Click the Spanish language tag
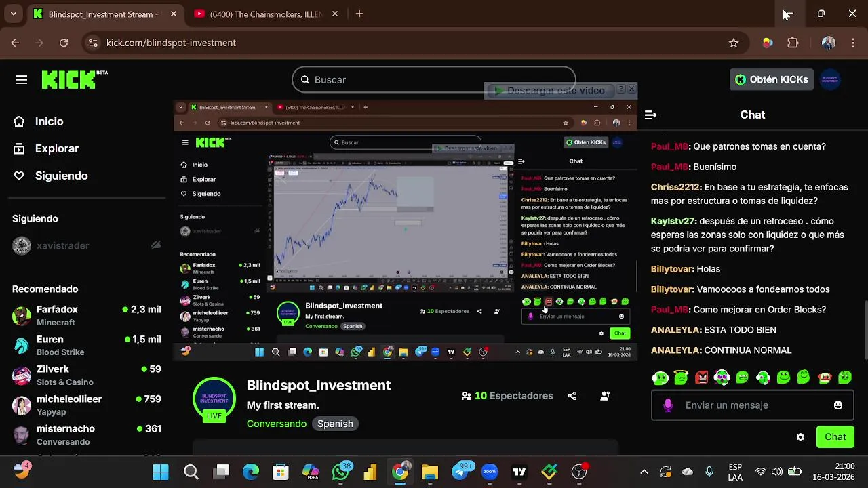 335,424
